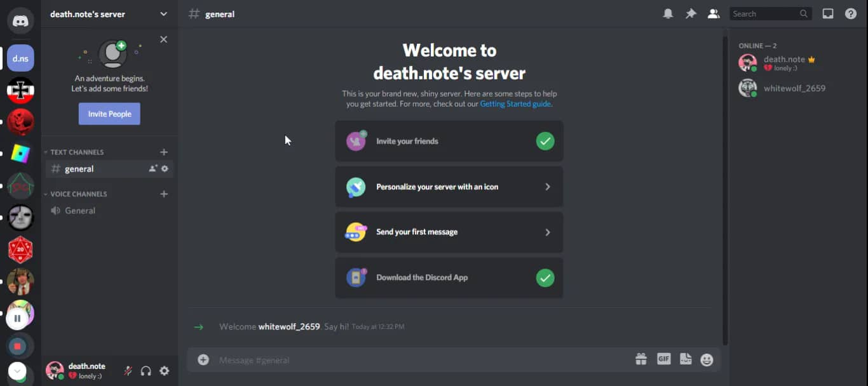Click the Invite People button

click(x=109, y=114)
